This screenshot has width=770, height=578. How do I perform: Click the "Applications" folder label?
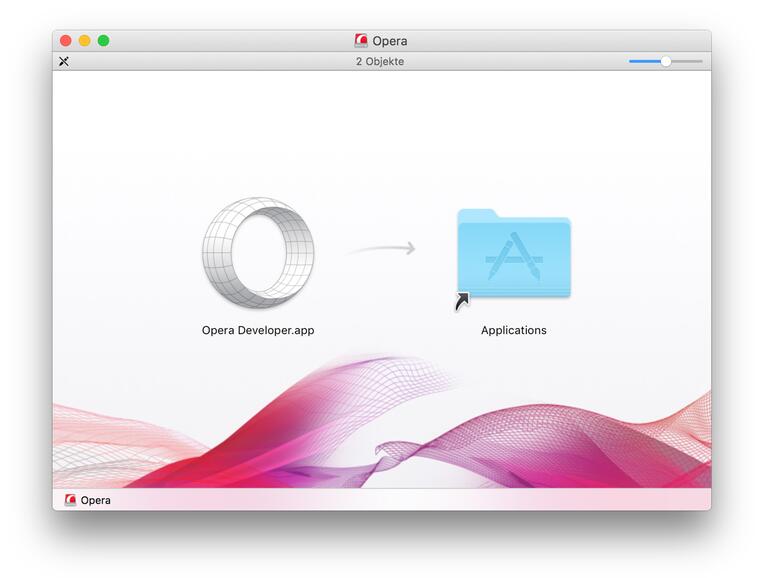pos(514,330)
